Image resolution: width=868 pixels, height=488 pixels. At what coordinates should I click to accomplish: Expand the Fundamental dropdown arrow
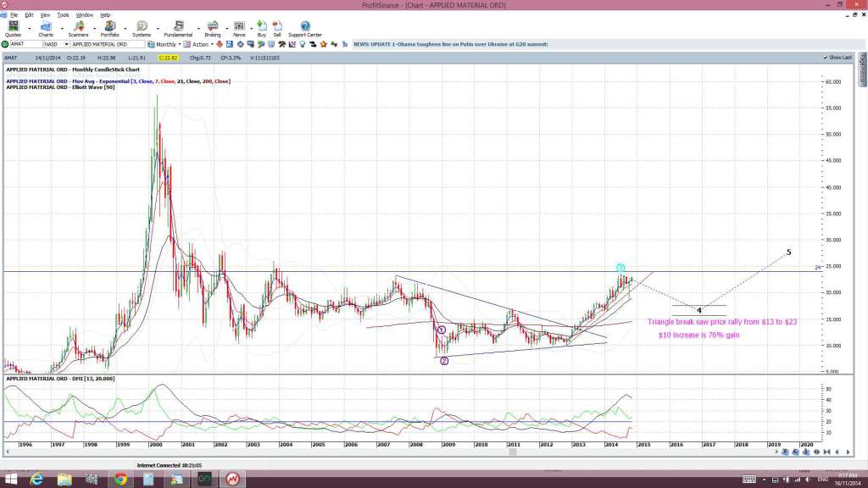(198, 28)
